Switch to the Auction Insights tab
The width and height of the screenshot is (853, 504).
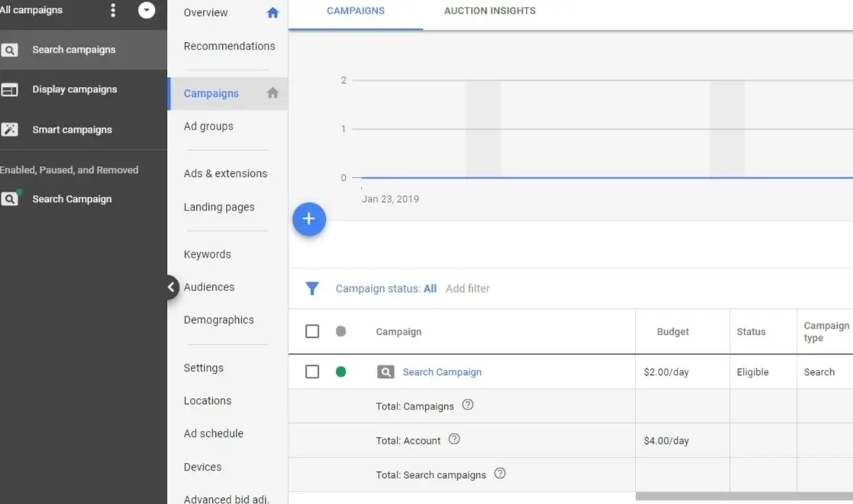pos(490,11)
